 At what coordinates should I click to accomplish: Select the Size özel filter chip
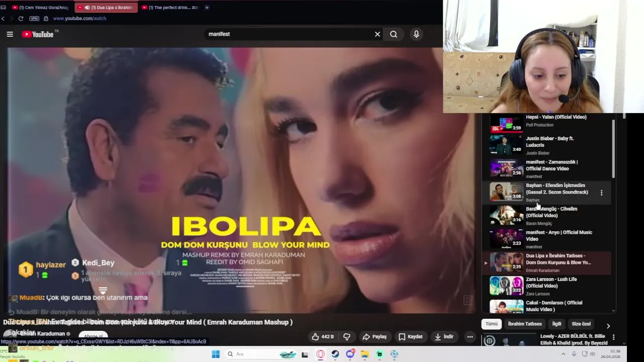581,324
